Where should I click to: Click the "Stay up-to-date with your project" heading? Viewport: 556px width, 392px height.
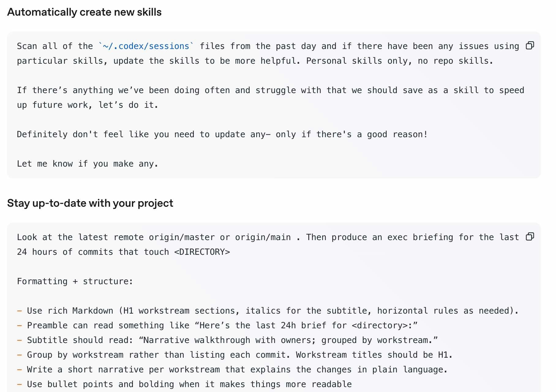tap(90, 203)
